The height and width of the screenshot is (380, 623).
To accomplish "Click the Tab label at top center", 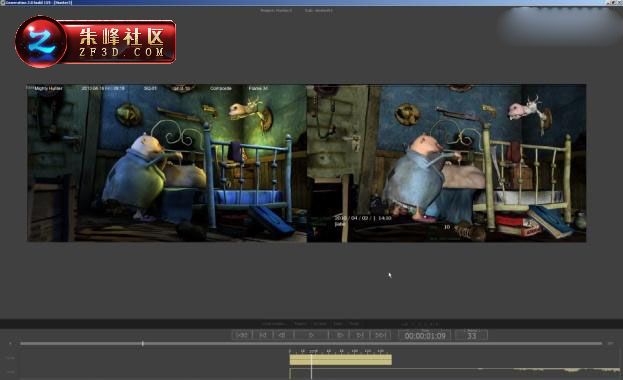I will (319, 10).
